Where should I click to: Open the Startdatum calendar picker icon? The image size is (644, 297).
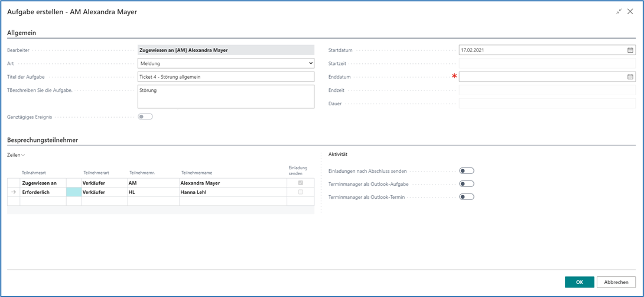coord(630,50)
